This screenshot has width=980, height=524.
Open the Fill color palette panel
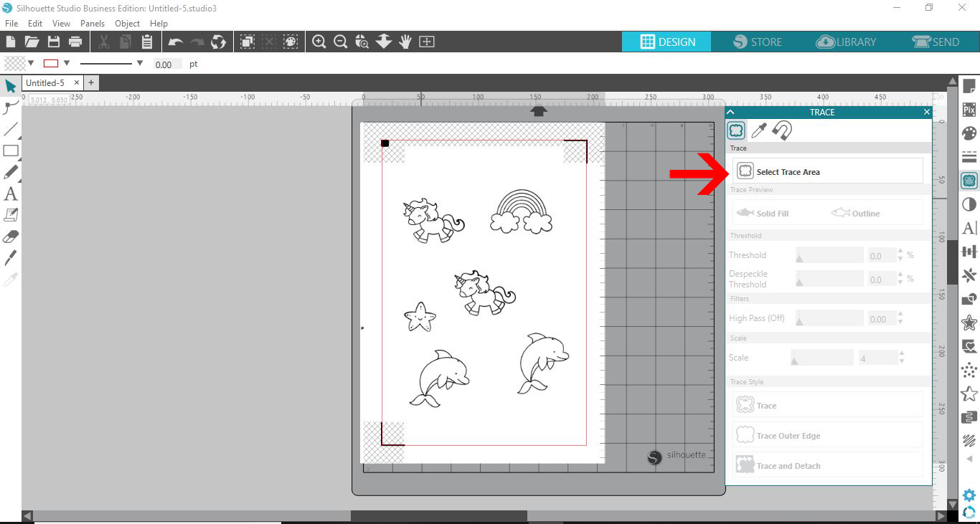(969, 133)
